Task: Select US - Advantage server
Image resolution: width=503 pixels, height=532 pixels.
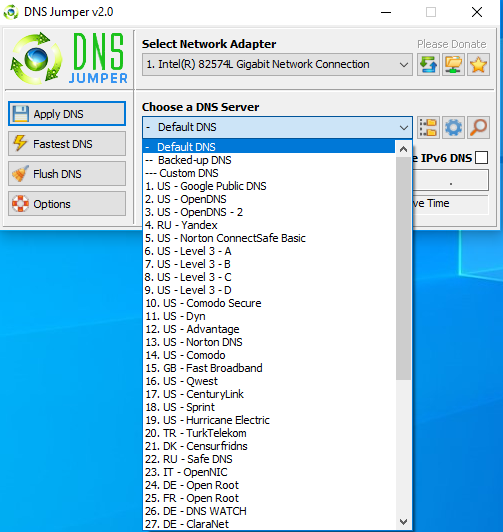Action: [x=269, y=329]
